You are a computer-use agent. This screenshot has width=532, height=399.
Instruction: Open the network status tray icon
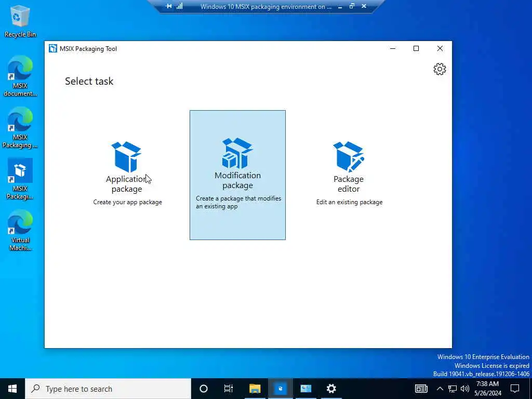pos(453,389)
